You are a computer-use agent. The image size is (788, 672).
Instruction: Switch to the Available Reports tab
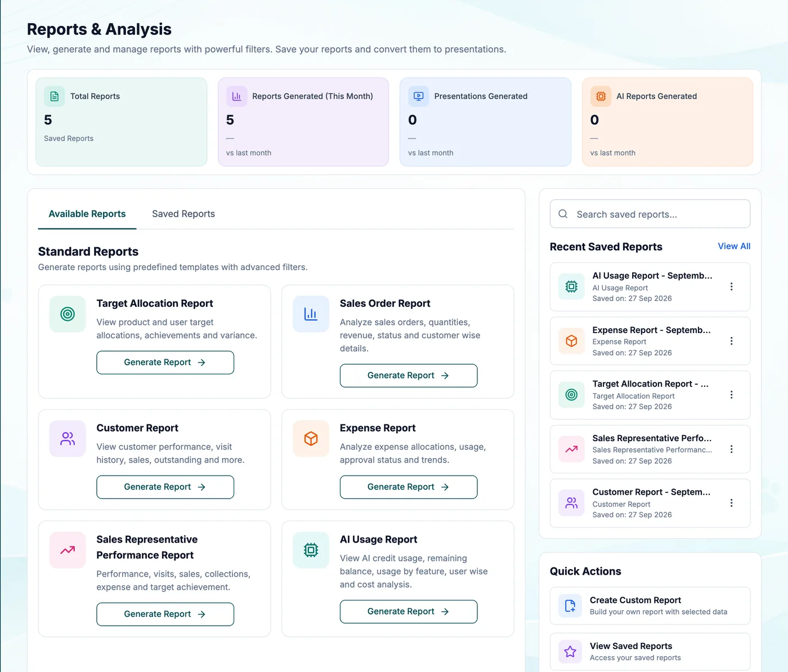pyautogui.click(x=87, y=214)
